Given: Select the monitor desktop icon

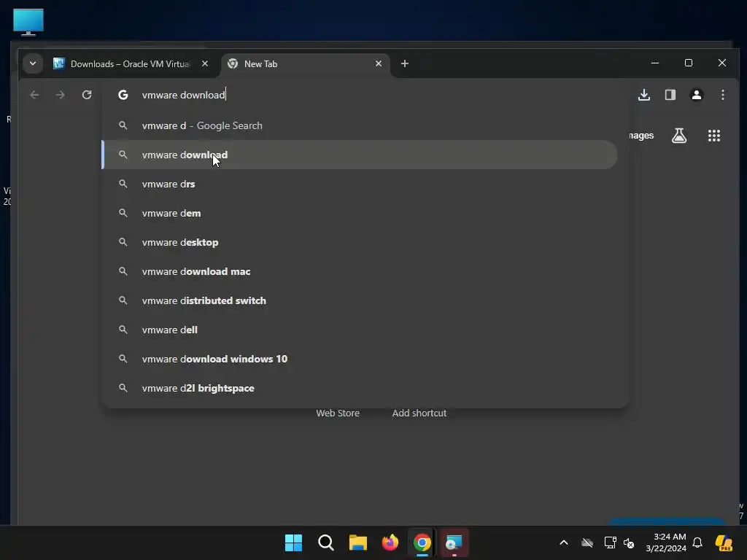Looking at the screenshot, I should pos(28,22).
